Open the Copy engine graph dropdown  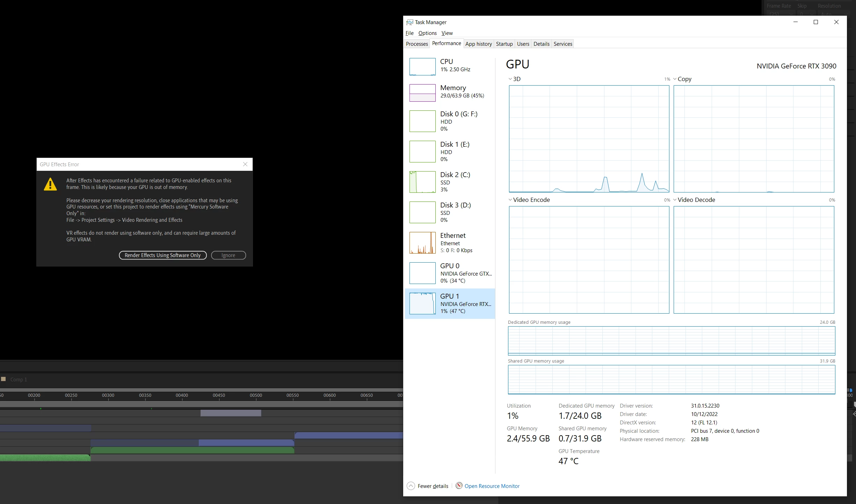point(675,79)
